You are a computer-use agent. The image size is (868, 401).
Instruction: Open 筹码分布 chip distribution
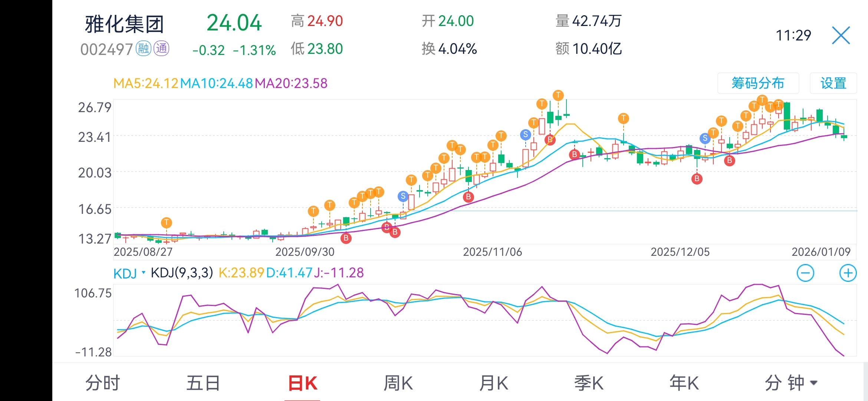coord(758,83)
